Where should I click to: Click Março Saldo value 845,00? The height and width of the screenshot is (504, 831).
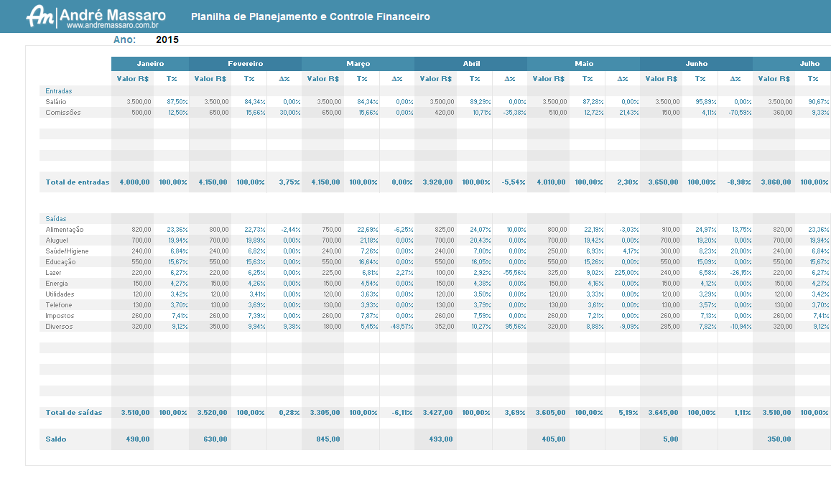(x=328, y=439)
